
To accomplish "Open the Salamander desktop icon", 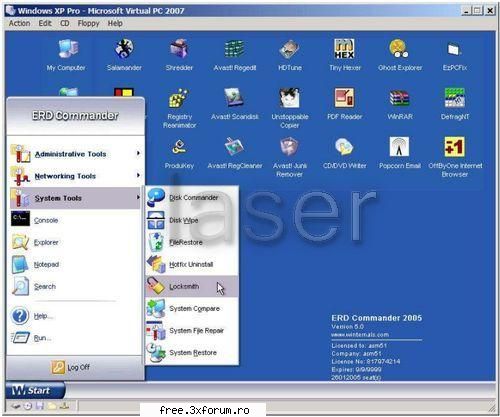I will (x=124, y=55).
